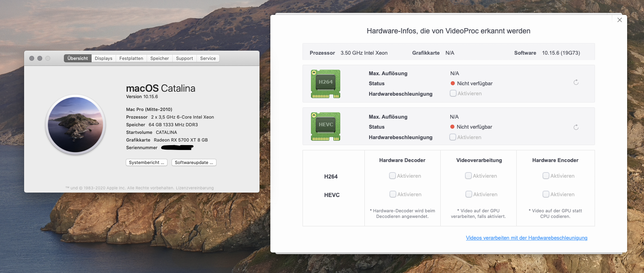Click '10.15.6 (19G73)' software value
Screen dimensions: 644x273
coord(561,53)
